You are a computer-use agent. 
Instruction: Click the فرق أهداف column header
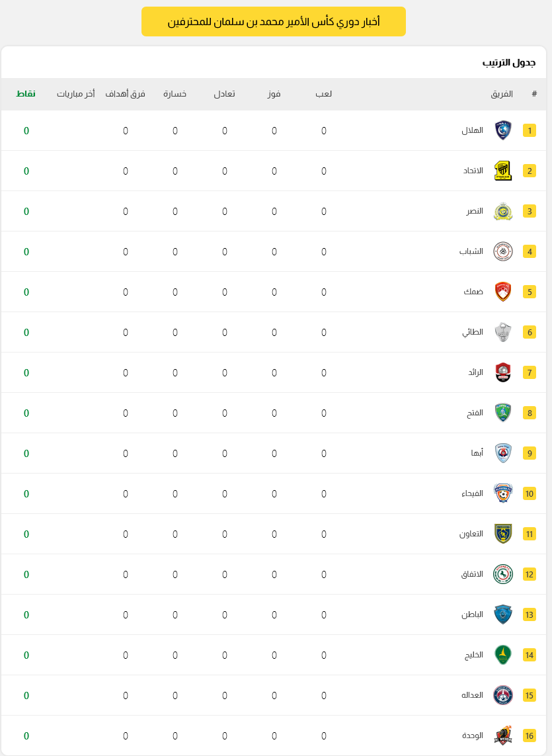coord(126,93)
